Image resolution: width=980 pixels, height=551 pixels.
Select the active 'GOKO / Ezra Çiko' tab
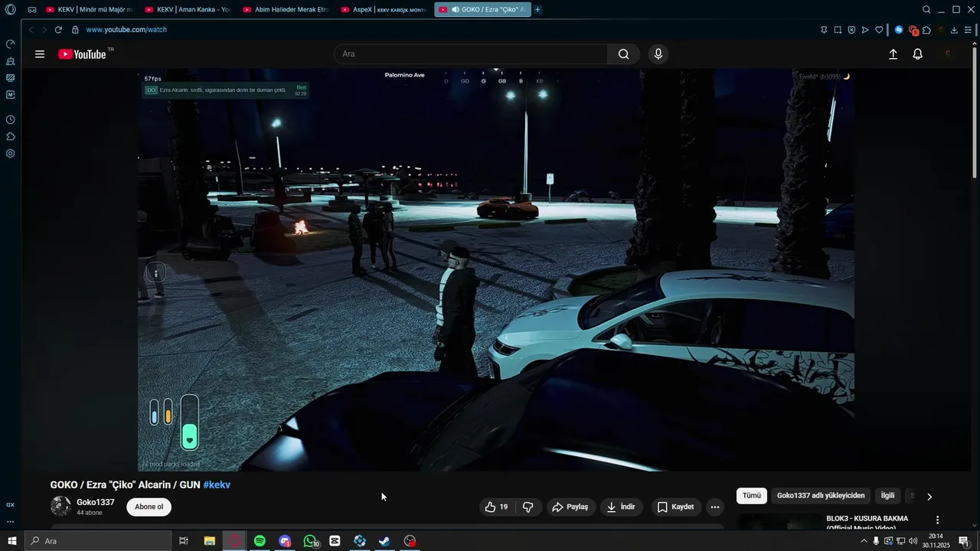click(x=482, y=10)
